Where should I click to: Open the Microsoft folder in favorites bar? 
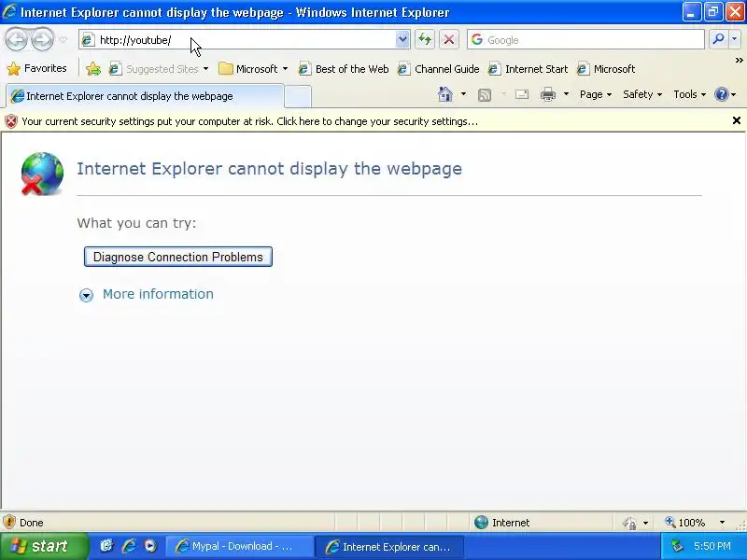253,69
